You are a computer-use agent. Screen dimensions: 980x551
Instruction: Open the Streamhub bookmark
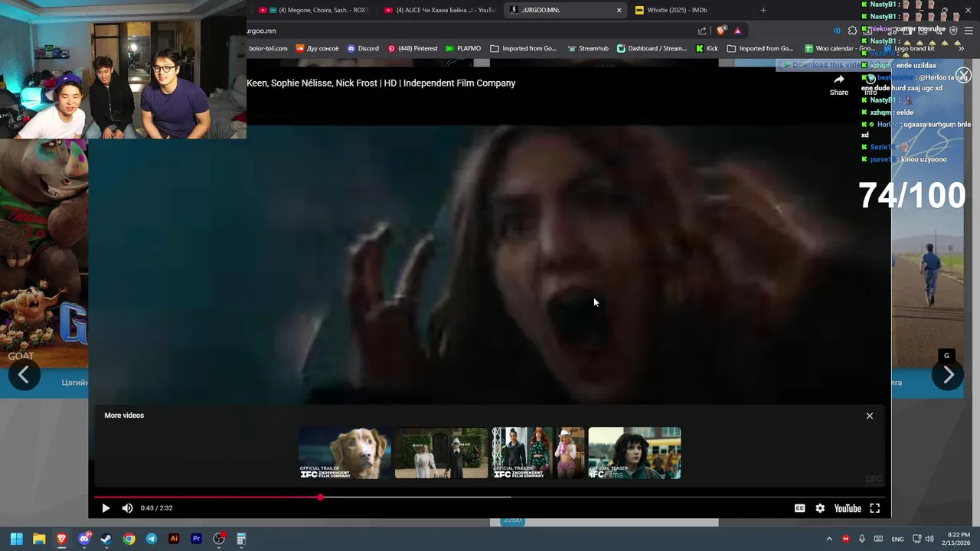click(x=588, y=48)
